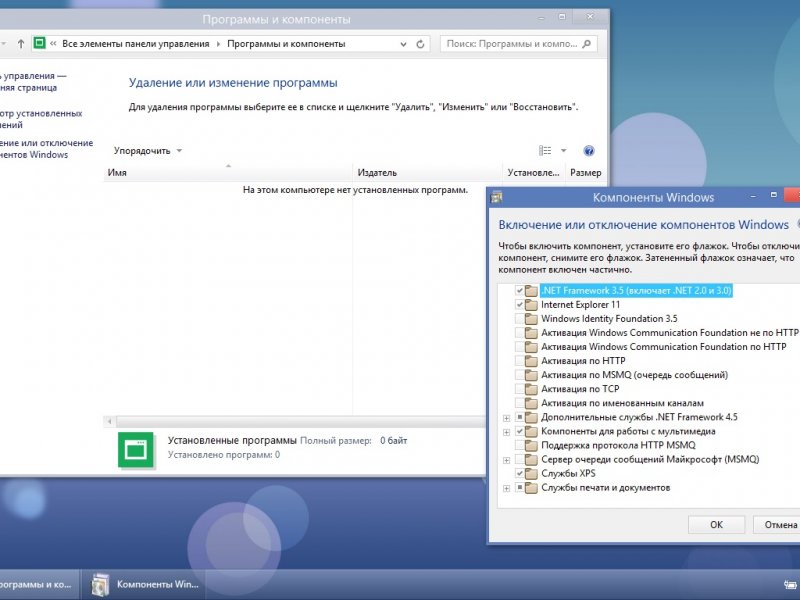The height and width of the screenshot is (600, 800).
Task: Click the folder icon beside Активация по TCP
Action: tap(532, 389)
